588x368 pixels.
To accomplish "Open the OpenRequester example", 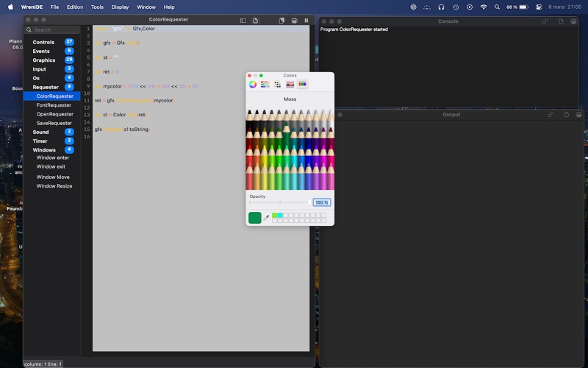I will click(54, 114).
